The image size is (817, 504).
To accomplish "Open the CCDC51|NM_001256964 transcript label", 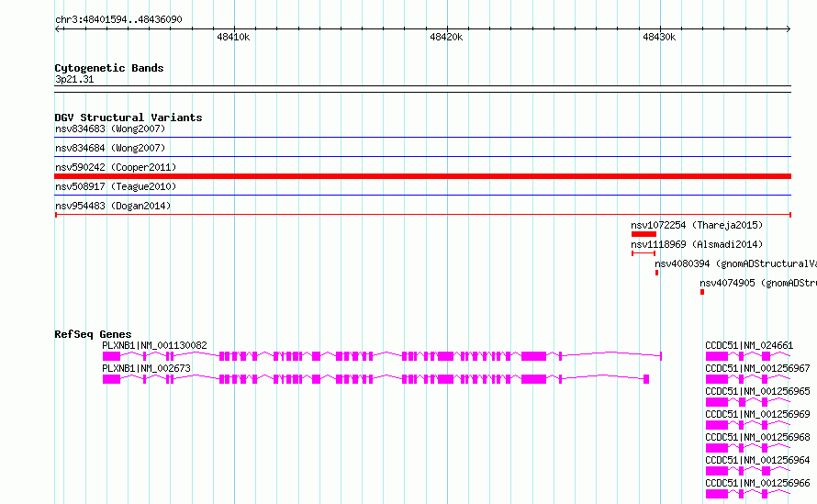I will (757, 460).
